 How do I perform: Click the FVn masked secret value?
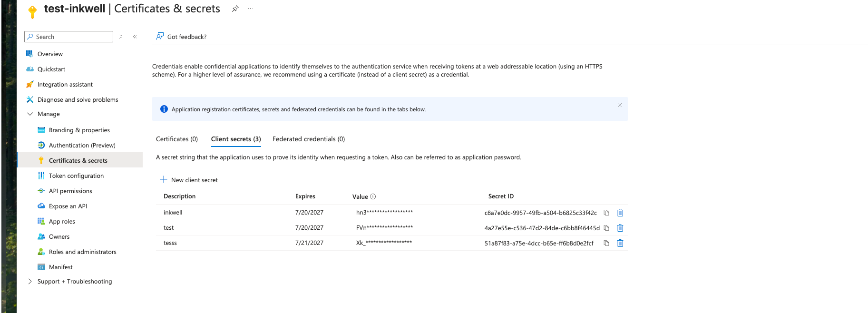coord(384,228)
